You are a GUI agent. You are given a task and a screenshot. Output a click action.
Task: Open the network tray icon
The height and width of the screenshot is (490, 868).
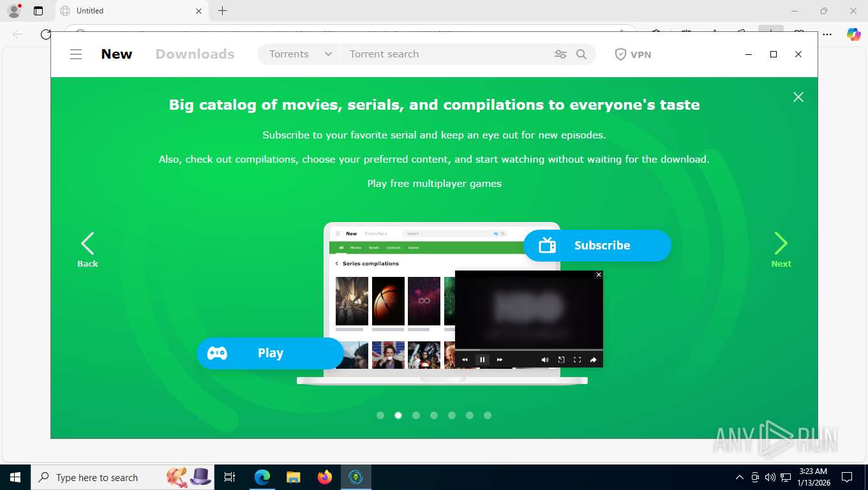[786, 477]
